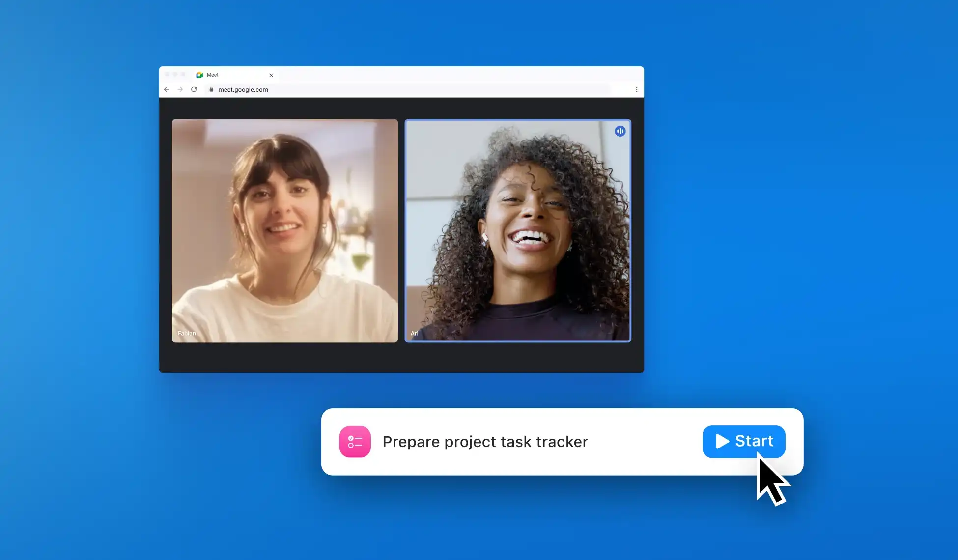
Task: Click the Fabian name label
Action: click(x=186, y=333)
